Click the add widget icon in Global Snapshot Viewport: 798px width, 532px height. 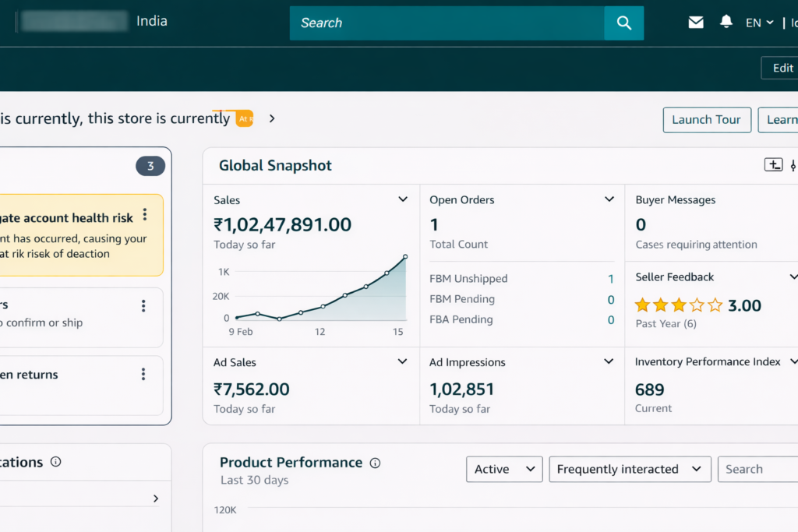[x=772, y=164]
